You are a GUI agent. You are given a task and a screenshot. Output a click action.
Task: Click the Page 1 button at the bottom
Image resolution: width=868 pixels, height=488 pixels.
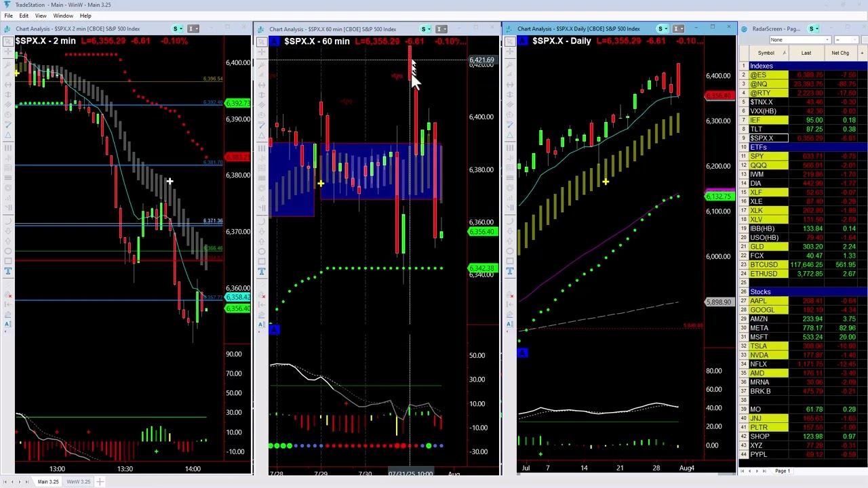(x=782, y=470)
